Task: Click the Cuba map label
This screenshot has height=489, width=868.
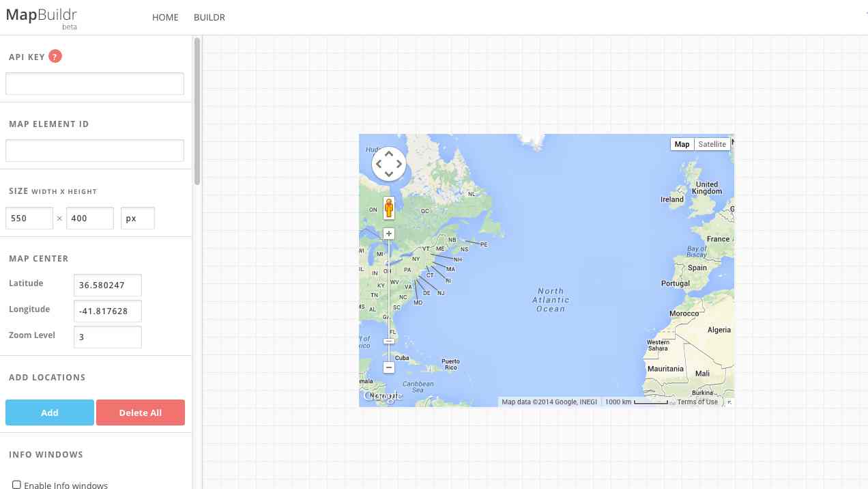Action: coord(402,358)
